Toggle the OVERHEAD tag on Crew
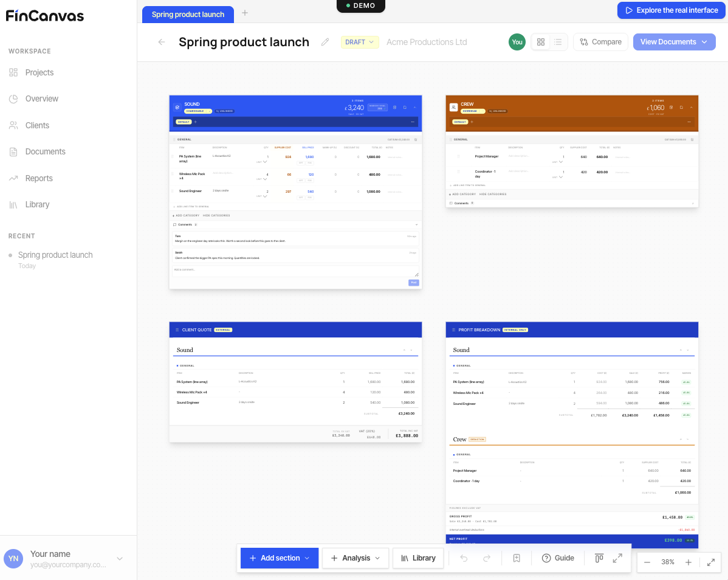 (x=473, y=111)
